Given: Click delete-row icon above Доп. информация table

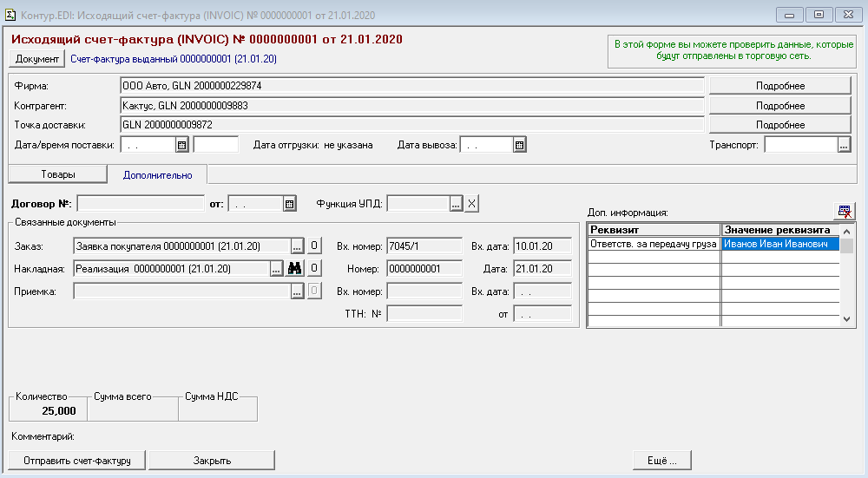Looking at the screenshot, I should 844,211.
